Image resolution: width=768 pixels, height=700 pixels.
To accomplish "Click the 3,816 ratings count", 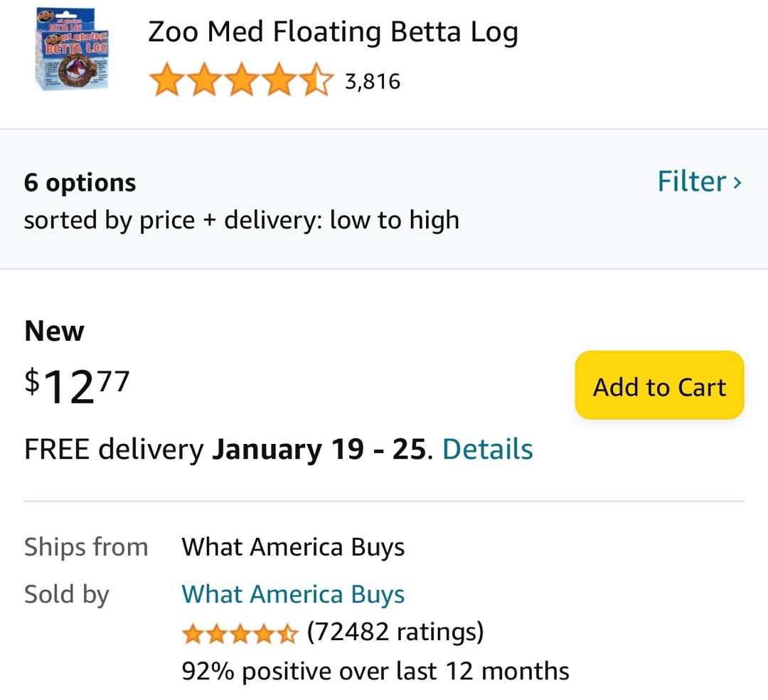I will (x=373, y=80).
